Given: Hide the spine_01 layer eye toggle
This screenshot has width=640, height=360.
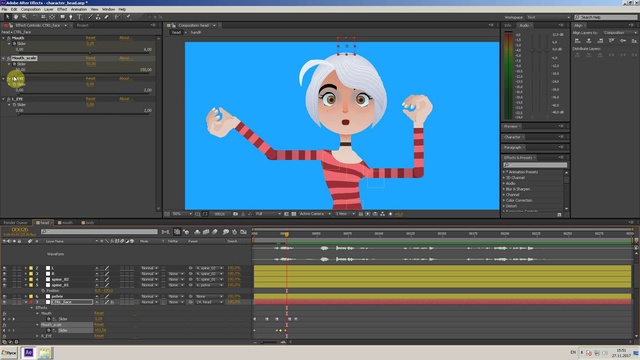Looking at the screenshot, I should pyautogui.click(x=4, y=285).
